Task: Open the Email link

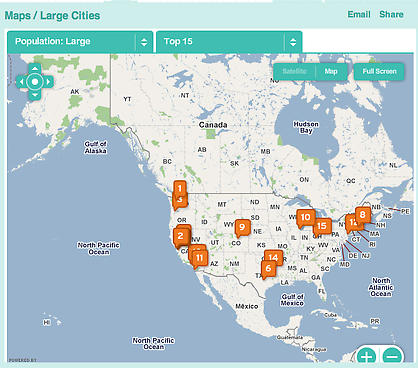Action: 359,14
